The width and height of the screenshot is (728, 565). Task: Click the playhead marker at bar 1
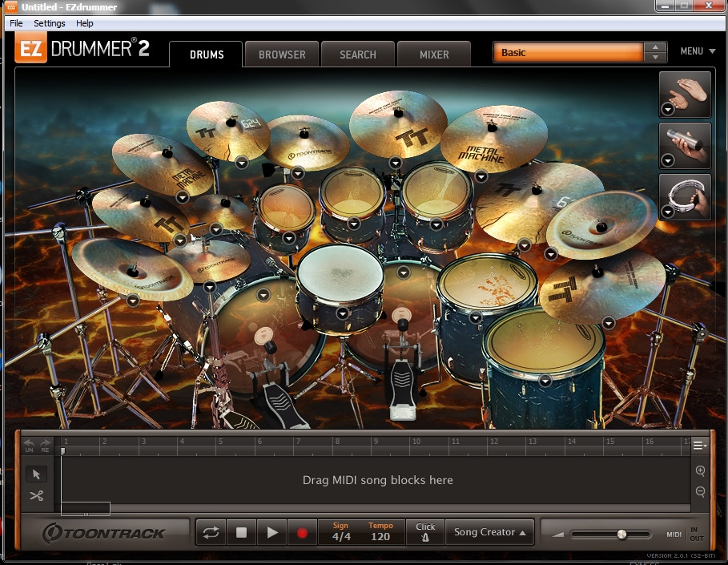coord(62,450)
